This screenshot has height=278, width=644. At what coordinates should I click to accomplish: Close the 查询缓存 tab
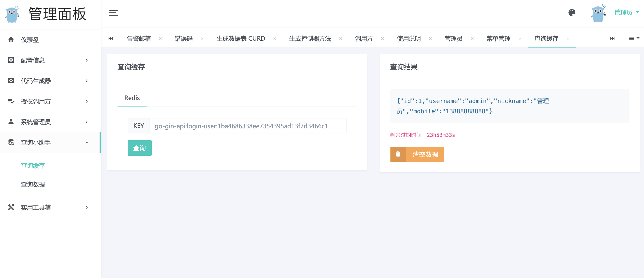(568, 38)
